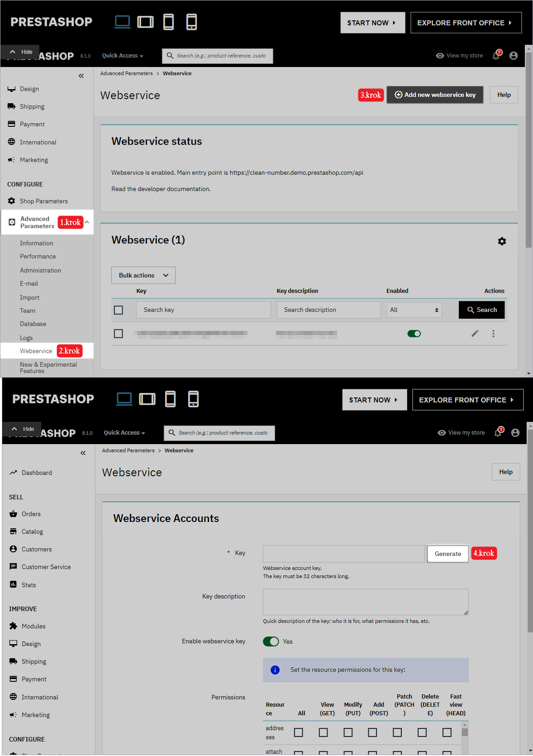
Task: Click the Generate key button
Action: pyautogui.click(x=447, y=554)
